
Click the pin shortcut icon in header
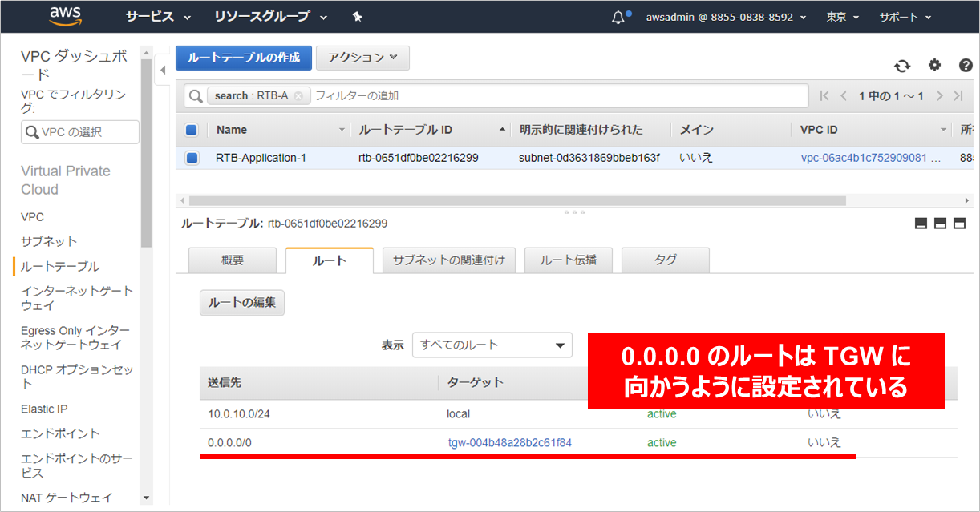pyautogui.click(x=358, y=17)
